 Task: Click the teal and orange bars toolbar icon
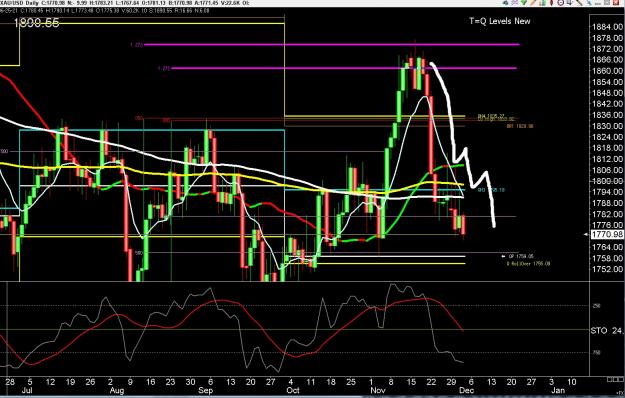pos(542,3)
